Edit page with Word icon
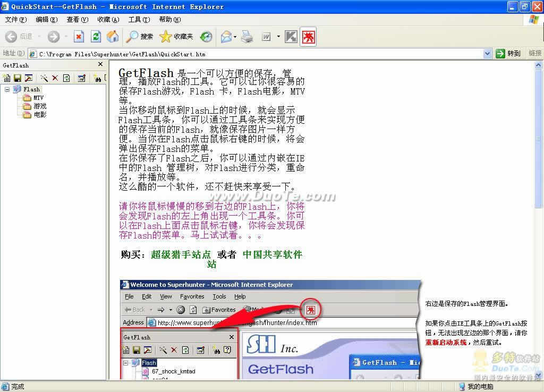The image size is (544, 392). pos(266,37)
